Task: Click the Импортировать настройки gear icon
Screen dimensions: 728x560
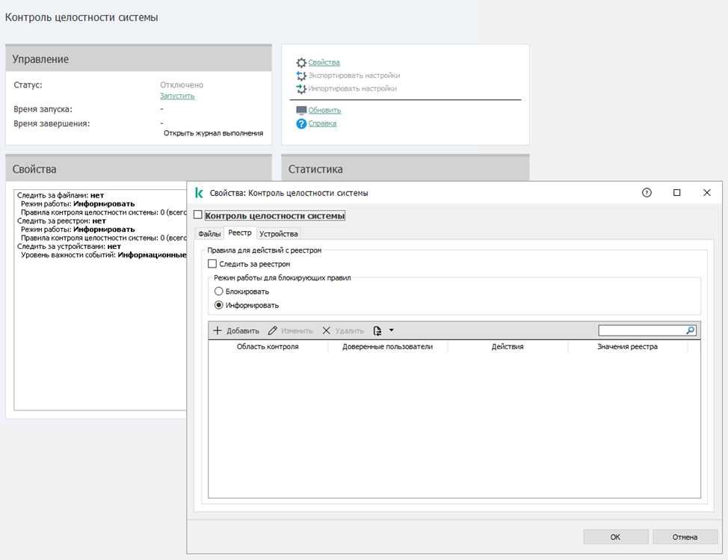Action: [301, 88]
